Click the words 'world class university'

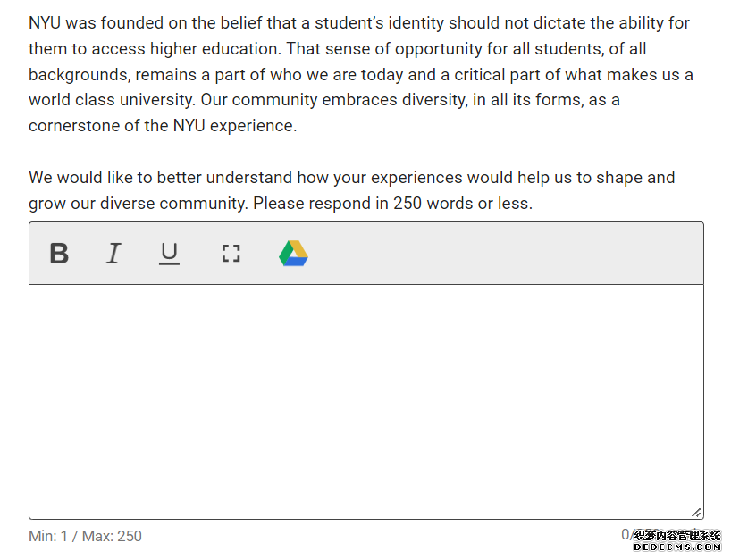coord(112,100)
